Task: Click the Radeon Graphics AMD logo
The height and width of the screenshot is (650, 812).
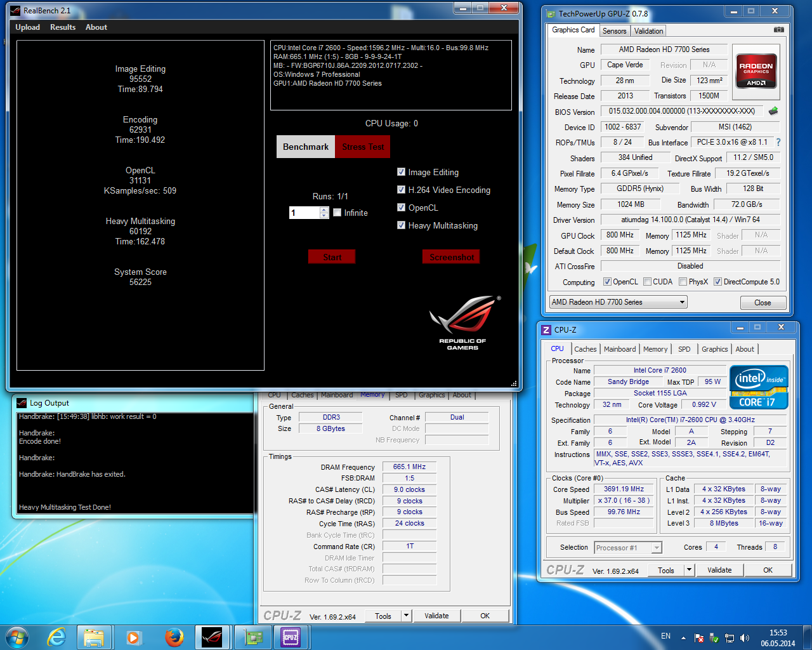Action: (756, 71)
